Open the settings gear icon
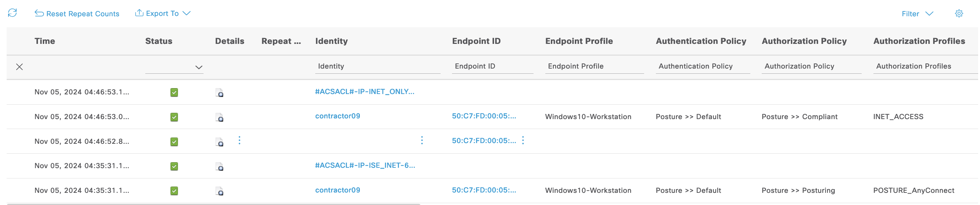 click(959, 14)
